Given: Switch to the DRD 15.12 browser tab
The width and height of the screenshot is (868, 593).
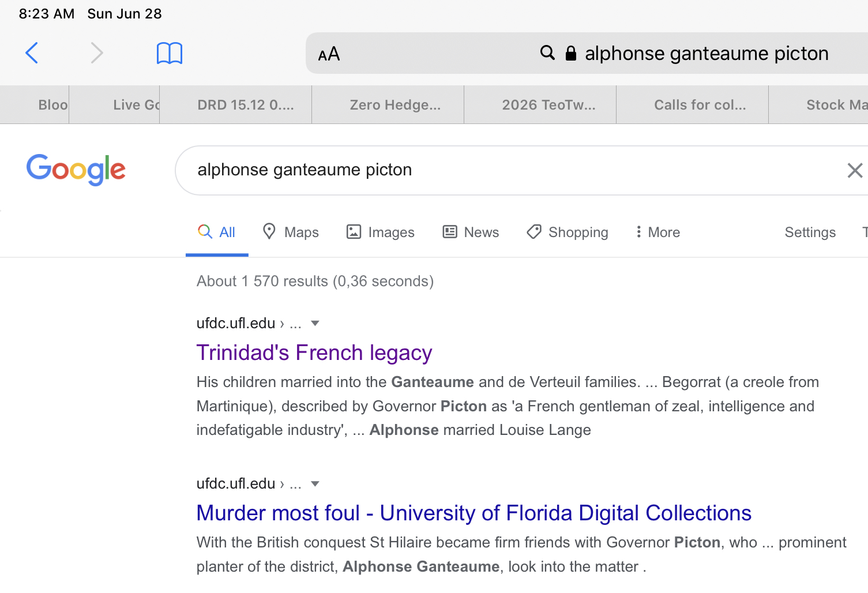Looking at the screenshot, I should coord(245,104).
